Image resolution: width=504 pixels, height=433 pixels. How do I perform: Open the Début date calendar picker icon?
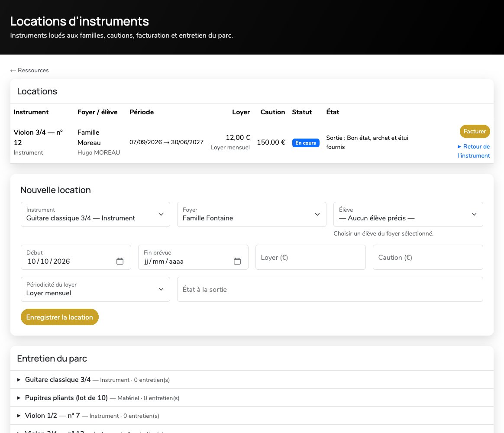(x=120, y=261)
